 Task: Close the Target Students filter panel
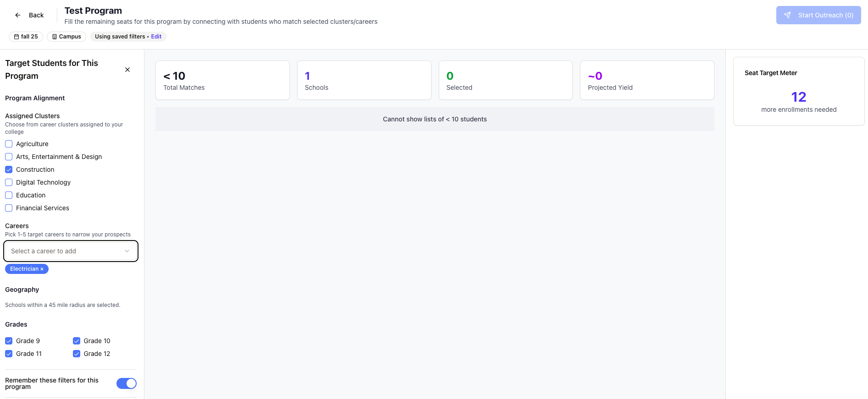[x=127, y=70]
